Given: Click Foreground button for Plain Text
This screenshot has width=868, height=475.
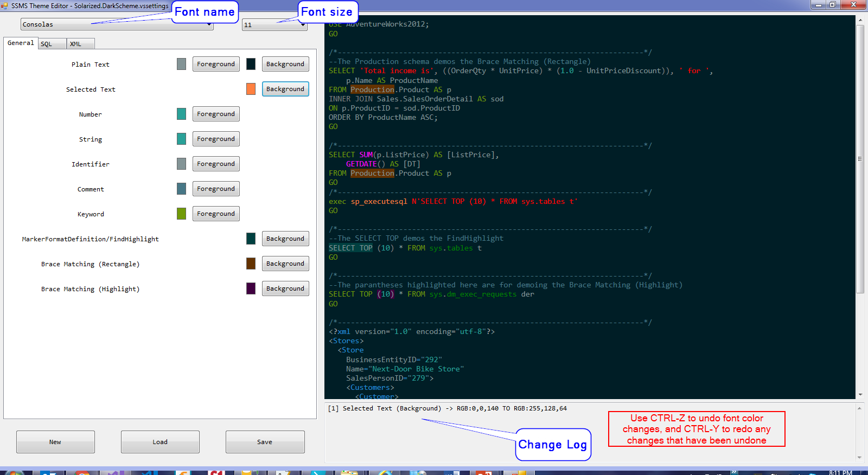Looking at the screenshot, I should click(216, 64).
